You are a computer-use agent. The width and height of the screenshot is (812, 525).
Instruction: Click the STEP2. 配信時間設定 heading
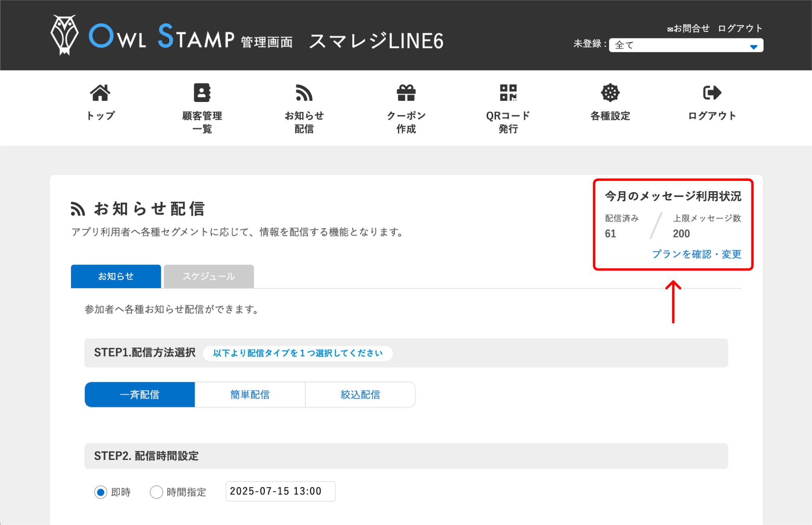(146, 456)
